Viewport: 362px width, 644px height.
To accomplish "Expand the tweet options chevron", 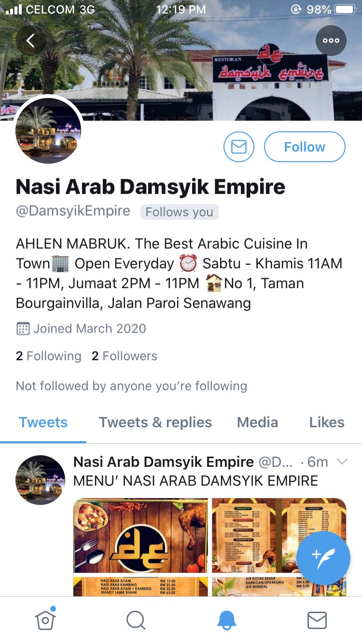I will pyautogui.click(x=342, y=462).
